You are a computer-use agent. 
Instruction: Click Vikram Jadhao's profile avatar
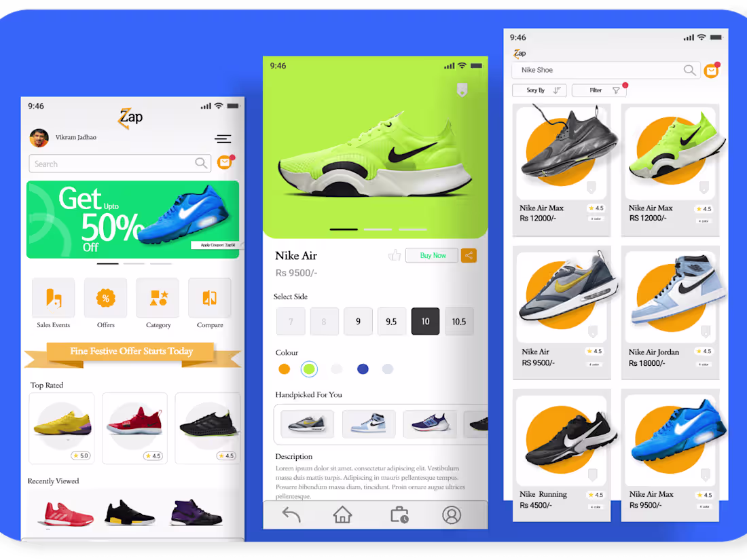point(39,138)
